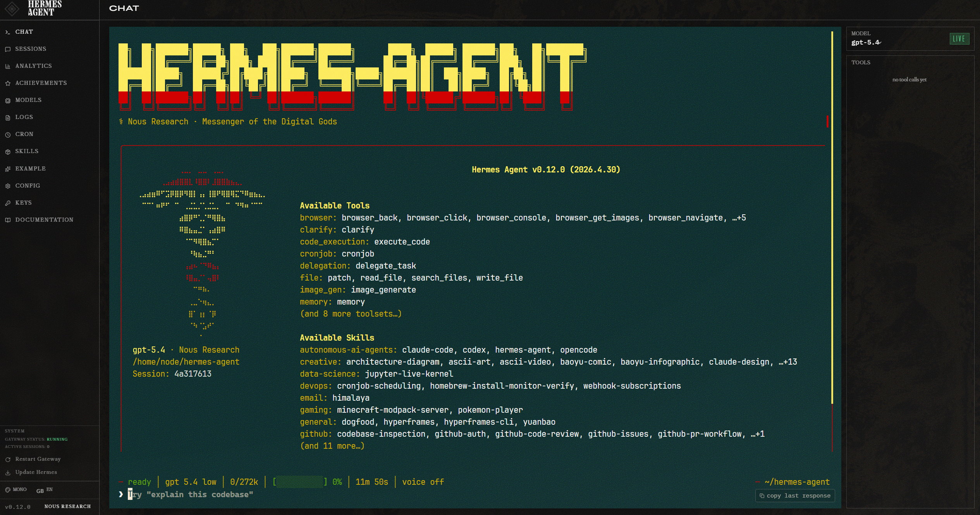Viewport: 980px width, 515px height.
Task: Click the copy last response button
Action: click(x=795, y=496)
